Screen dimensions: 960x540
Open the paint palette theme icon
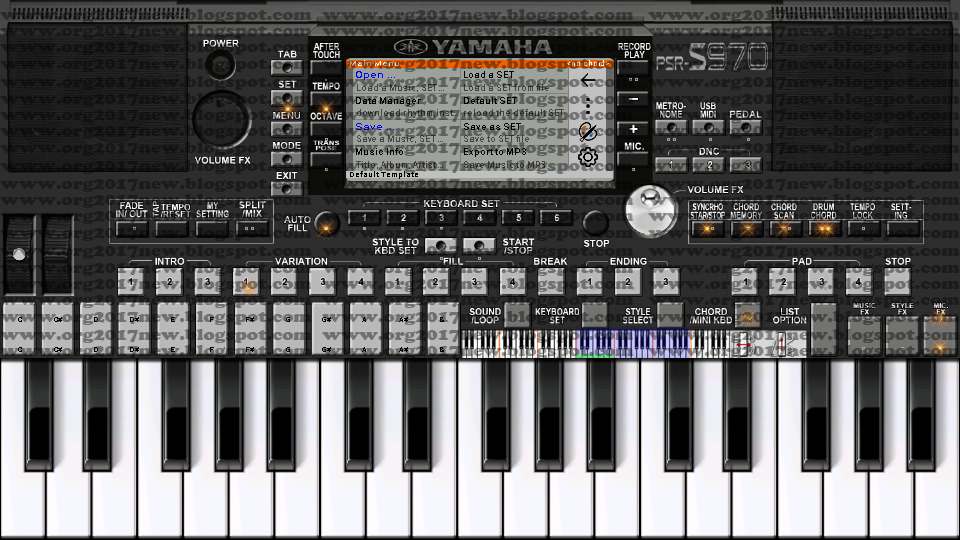pos(587,131)
